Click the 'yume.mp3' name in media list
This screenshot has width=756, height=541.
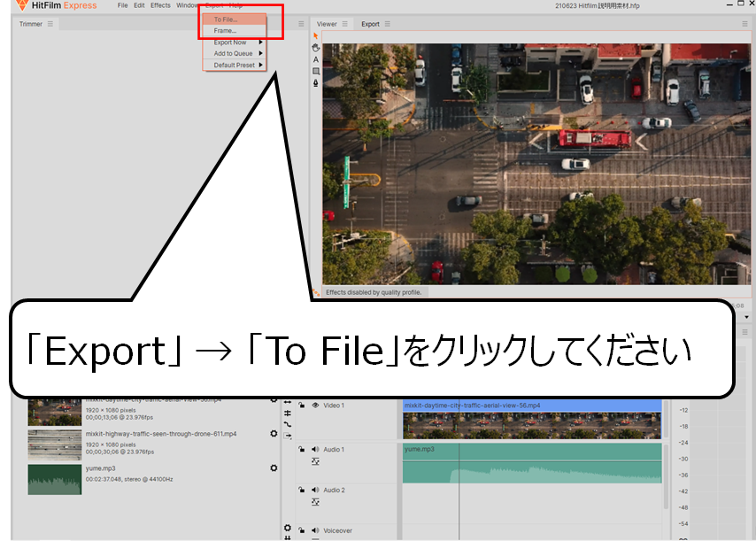(100, 468)
